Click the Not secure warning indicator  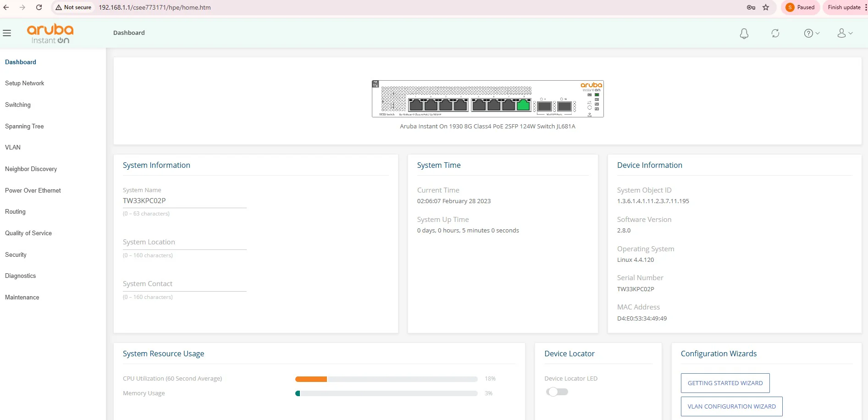(73, 7)
